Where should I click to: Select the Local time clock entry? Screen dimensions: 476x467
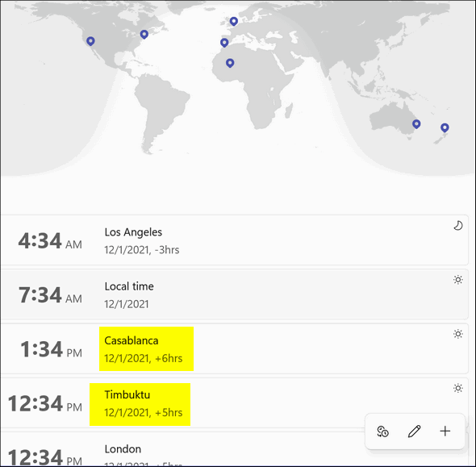(x=235, y=294)
